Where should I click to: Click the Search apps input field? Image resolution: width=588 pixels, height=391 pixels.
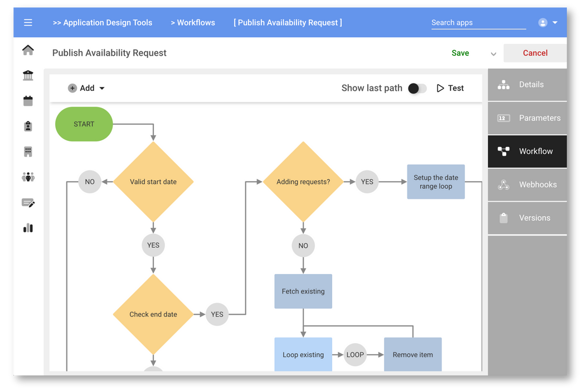(478, 23)
